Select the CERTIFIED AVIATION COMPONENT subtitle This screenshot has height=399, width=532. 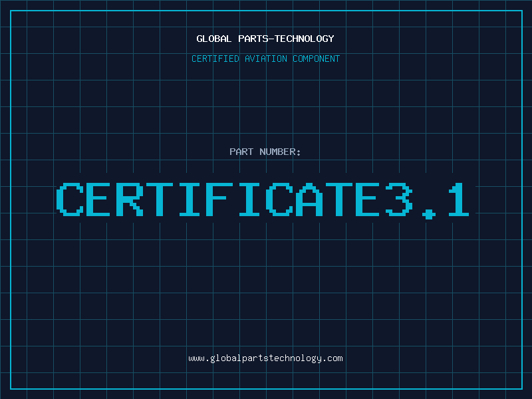pyautogui.click(x=265, y=59)
